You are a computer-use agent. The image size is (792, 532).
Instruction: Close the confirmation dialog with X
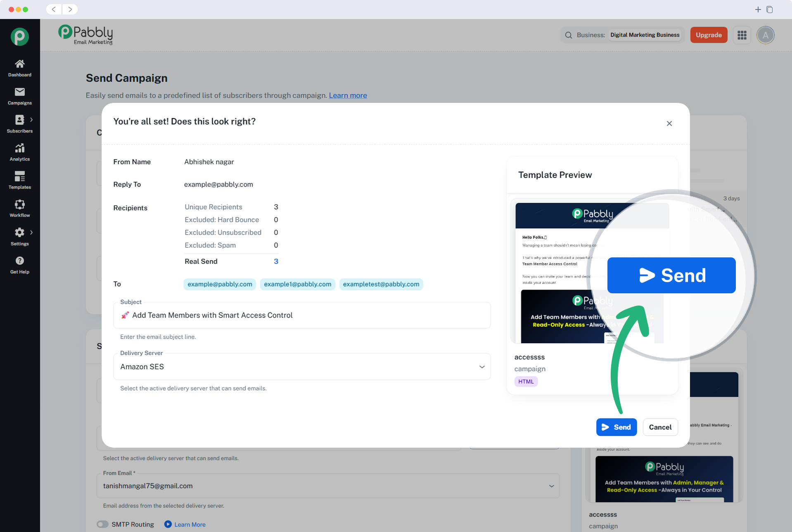[669, 123]
